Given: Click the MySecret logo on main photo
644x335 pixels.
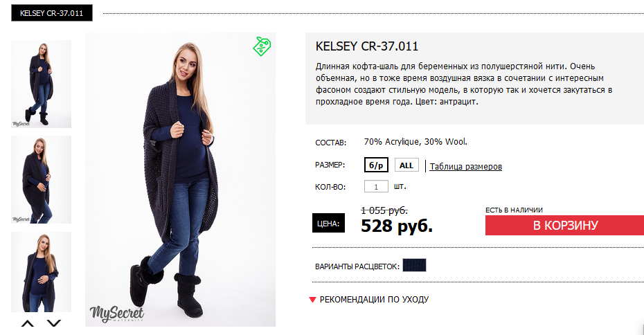Looking at the screenshot, I should [x=117, y=314].
